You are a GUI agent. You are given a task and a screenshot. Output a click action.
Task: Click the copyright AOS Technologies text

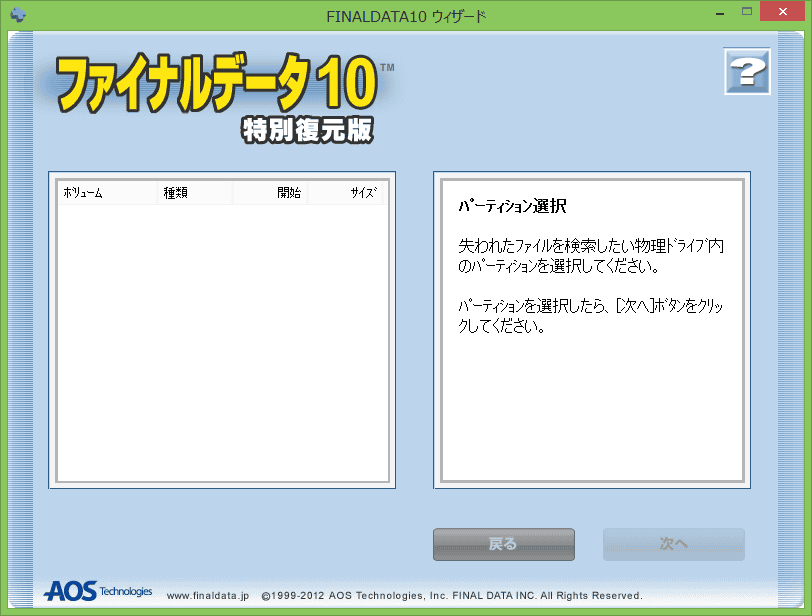(x=452, y=596)
